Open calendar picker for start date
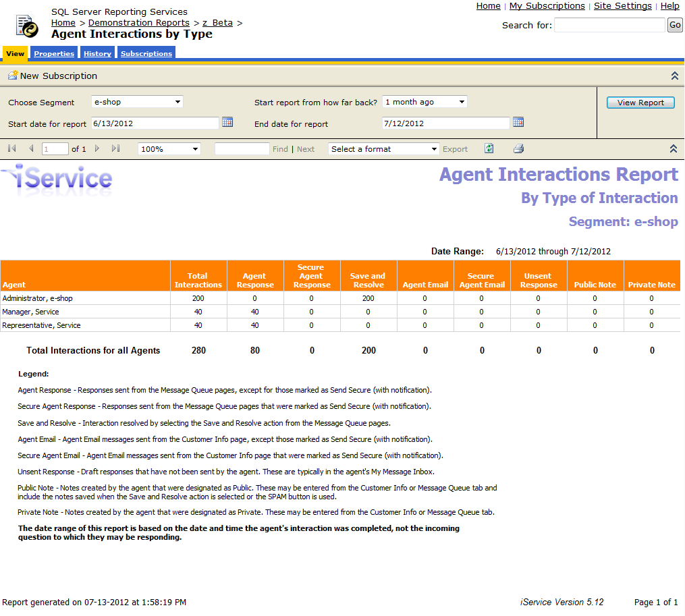This screenshot has width=685, height=616. [x=227, y=122]
